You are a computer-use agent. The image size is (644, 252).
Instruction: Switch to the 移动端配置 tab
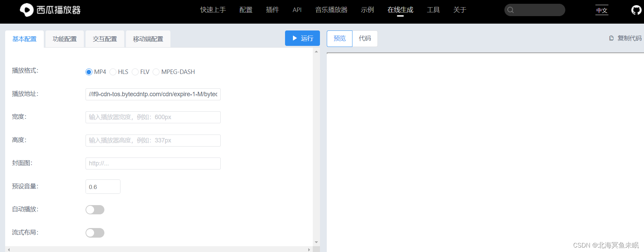pyautogui.click(x=148, y=39)
